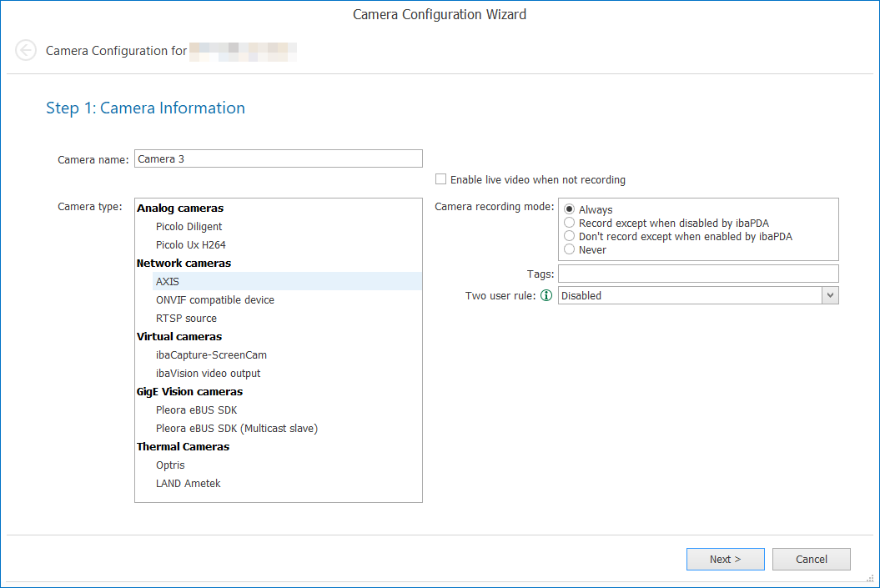Select Record except when disabled by ibaPDA
This screenshot has height=588, width=880.
point(569,223)
